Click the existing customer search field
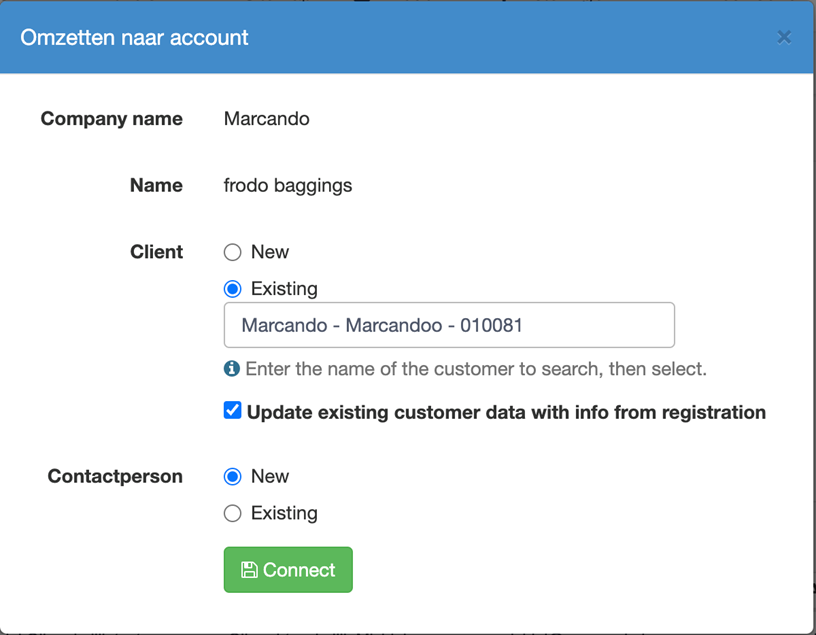816x635 pixels. coord(449,325)
